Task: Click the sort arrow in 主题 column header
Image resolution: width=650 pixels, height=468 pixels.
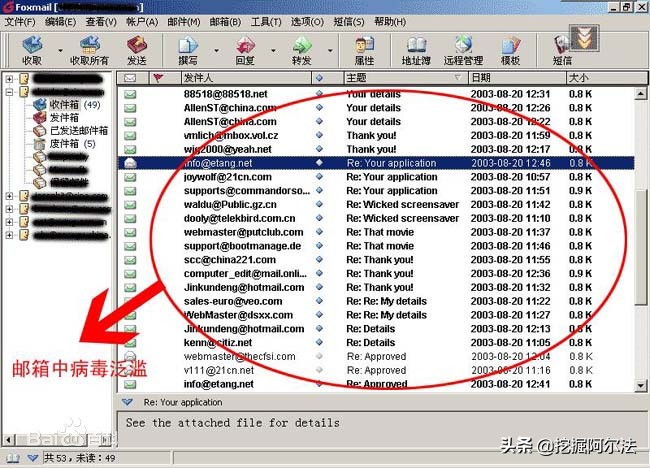Action: click(457, 78)
